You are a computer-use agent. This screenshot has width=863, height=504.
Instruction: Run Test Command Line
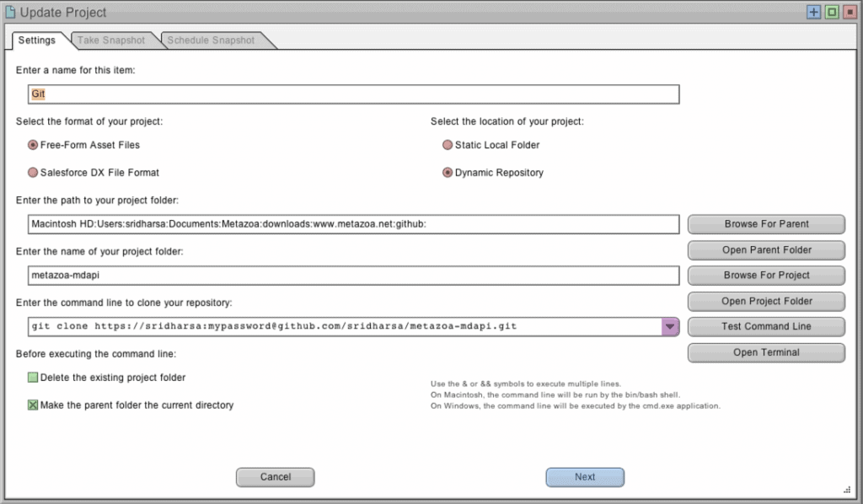point(766,326)
